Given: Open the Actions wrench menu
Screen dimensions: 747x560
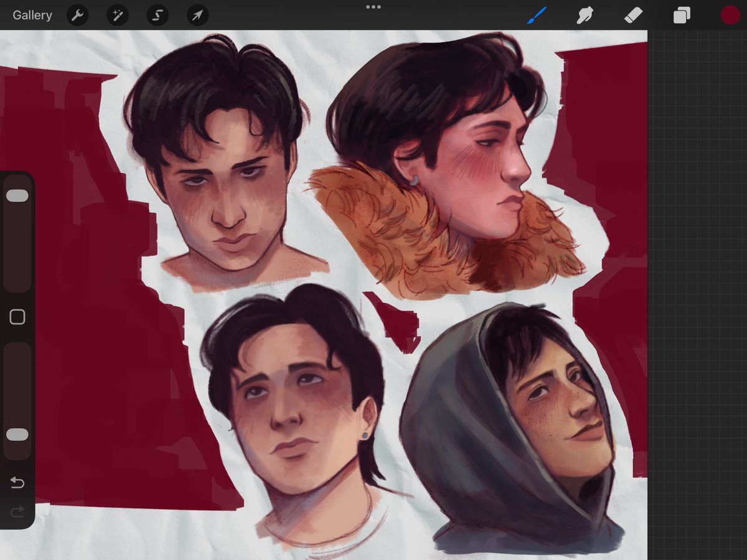Looking at the screenshot, I should 77,15.
